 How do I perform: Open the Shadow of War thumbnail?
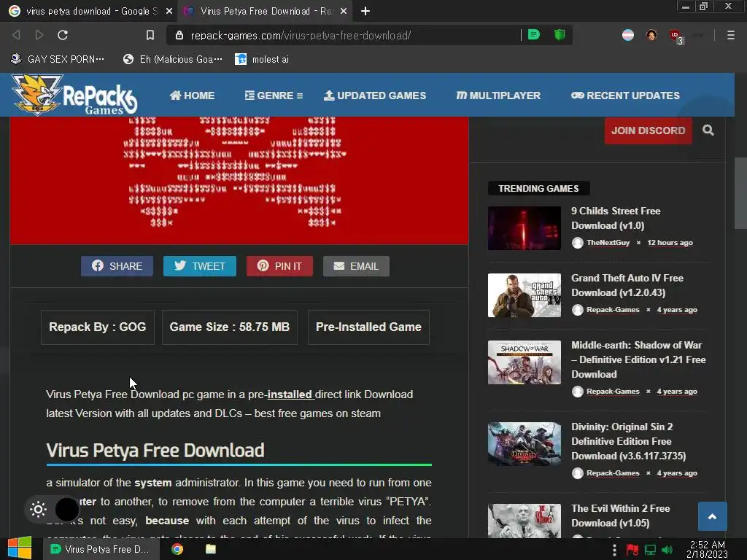tap(524, 362)
